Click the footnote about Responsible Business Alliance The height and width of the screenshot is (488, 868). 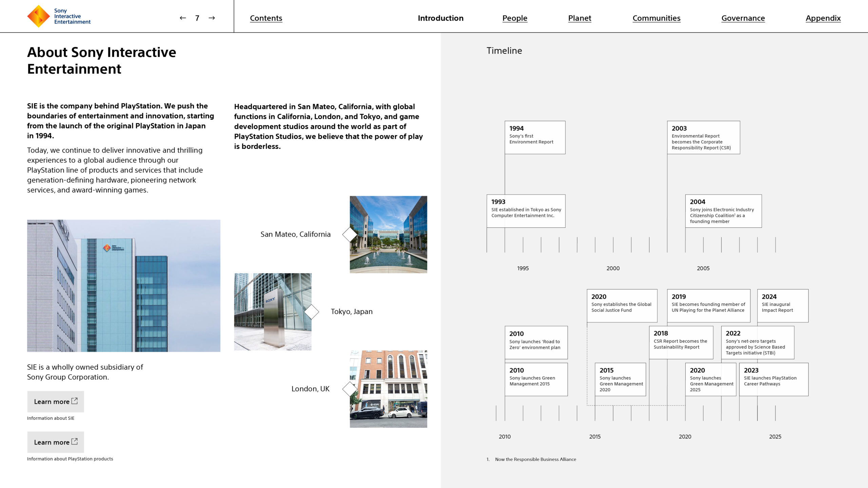(x=531, y=460)
